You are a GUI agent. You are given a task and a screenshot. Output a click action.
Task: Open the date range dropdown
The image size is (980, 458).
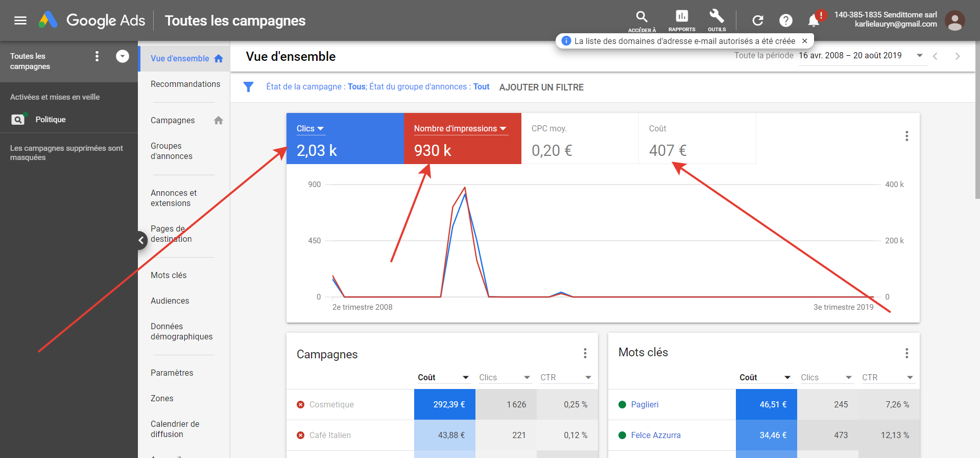(919, 56)
